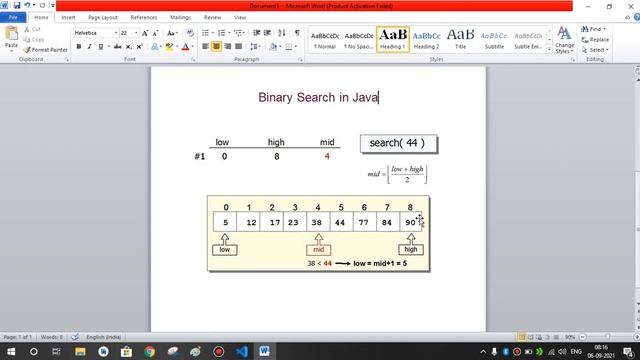Viewport: 640px width, 360px height.
Task: Toggle Justify alignment button
Action: pos(239,47)
